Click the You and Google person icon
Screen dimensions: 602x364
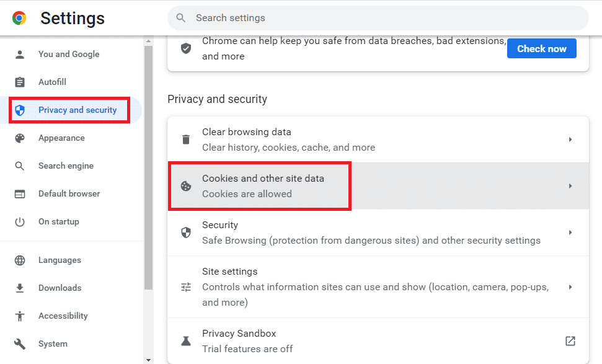click(20, 54)
